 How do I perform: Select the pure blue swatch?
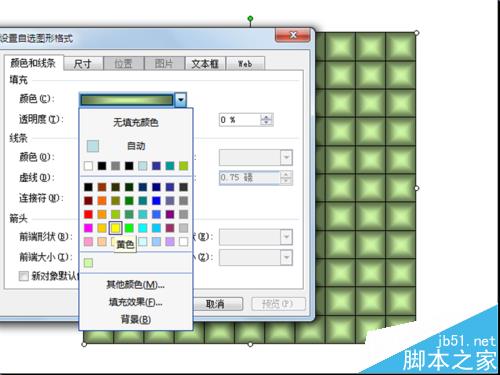[x=156, y=200]
